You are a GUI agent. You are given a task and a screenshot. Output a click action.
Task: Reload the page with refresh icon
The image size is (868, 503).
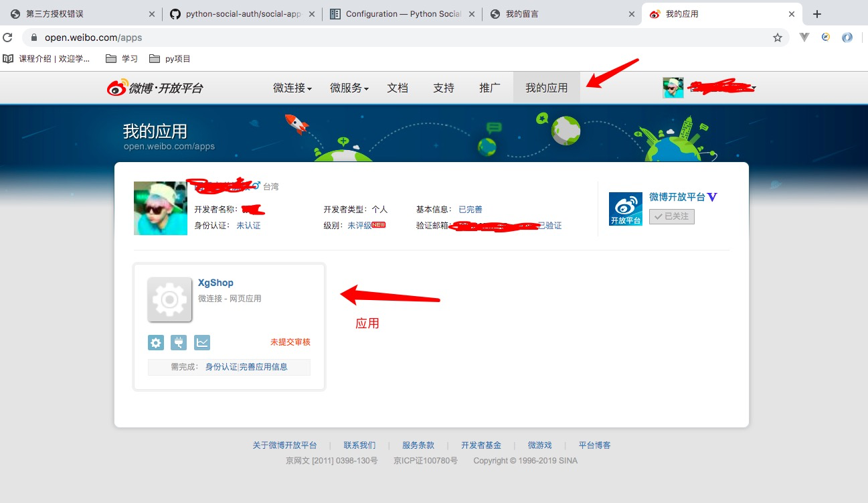coord(9,38)
